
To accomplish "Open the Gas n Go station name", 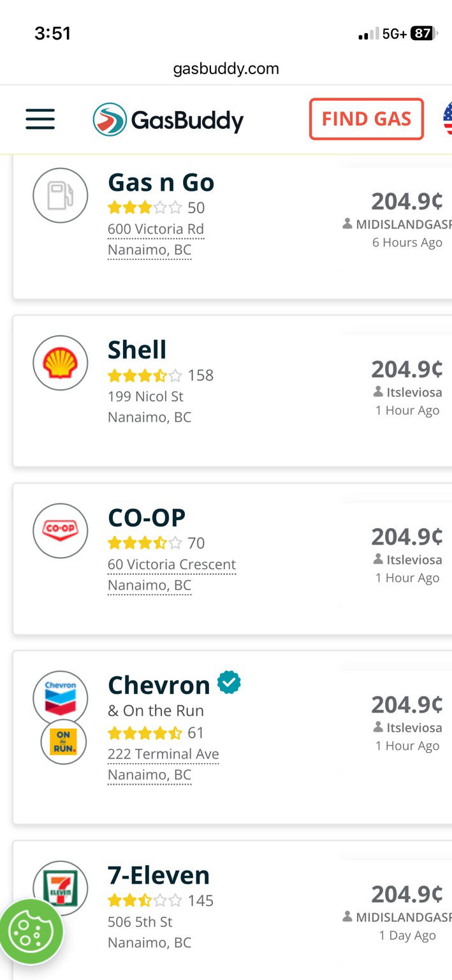I will [x=161, y=182].
